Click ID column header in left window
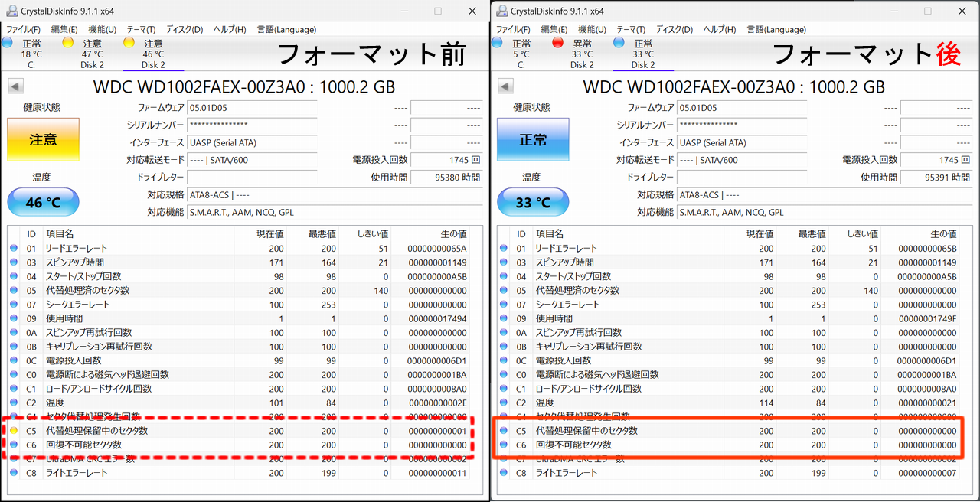The image size is (980, 502). (31, 234)
